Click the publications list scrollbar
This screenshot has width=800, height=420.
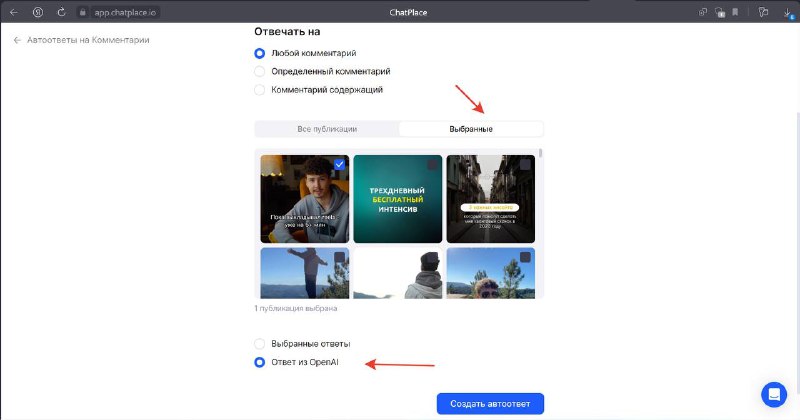tap(540, 153)
